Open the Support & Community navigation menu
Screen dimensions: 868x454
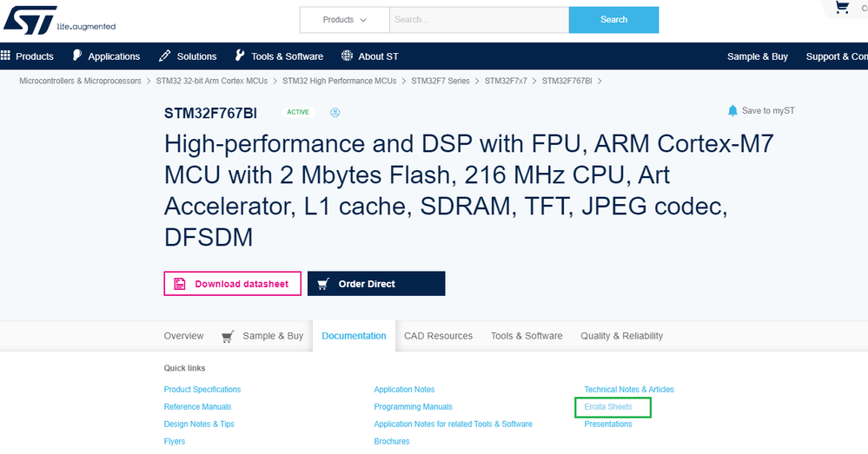click(837, 56)
